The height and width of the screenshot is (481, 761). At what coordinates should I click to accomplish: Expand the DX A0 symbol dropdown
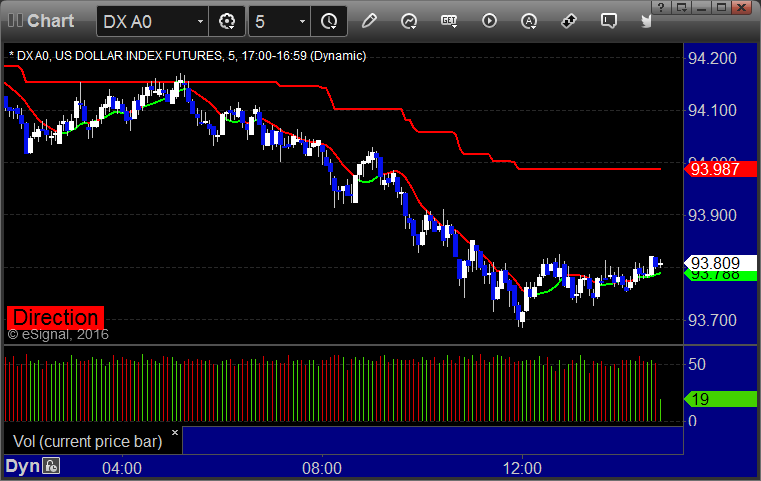(x=200, y=22)
